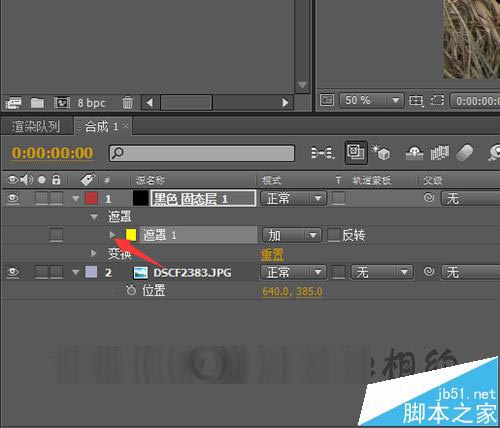Create a new folder in the project panel

click(x=37, y=103)
